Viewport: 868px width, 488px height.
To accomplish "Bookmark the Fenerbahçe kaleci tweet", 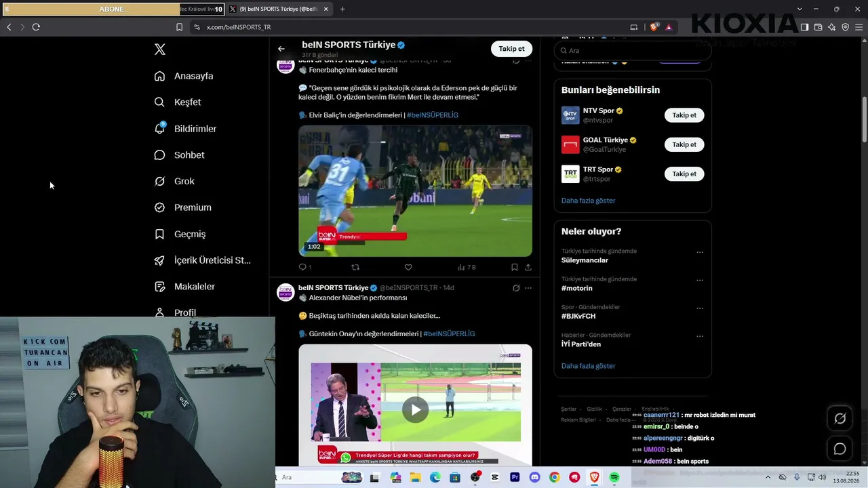I will click(515, 267).
